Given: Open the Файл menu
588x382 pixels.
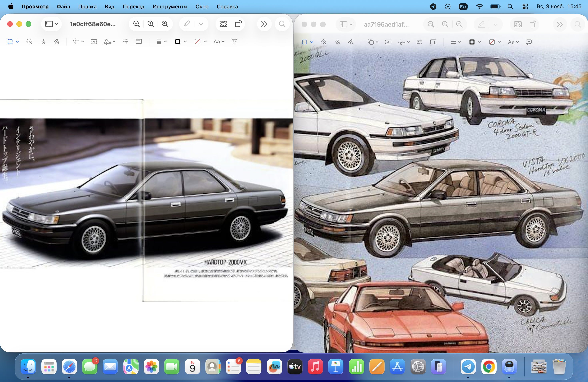Looking at the screenshot, I should pos(63,7).
